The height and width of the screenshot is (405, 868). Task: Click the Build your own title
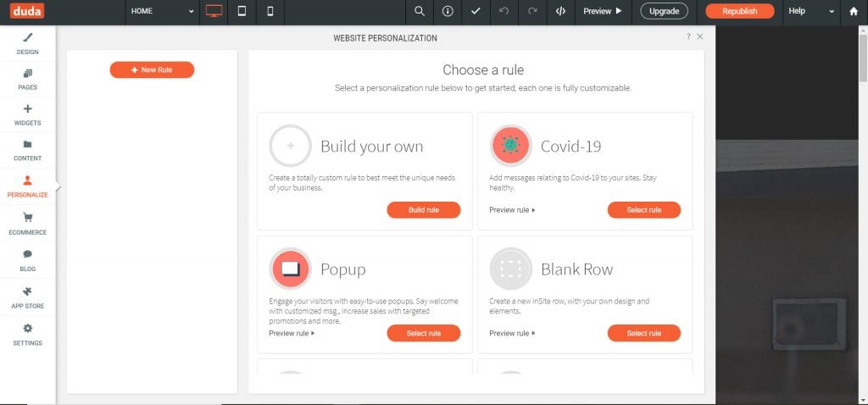coord(372,147)
